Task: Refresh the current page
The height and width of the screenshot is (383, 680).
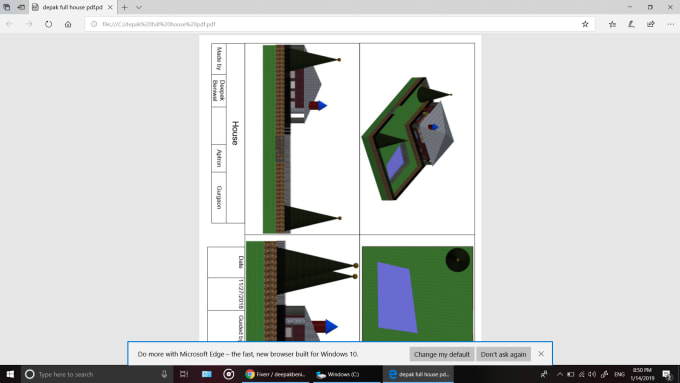Action: pyautogui.click(x=48, y=24)
